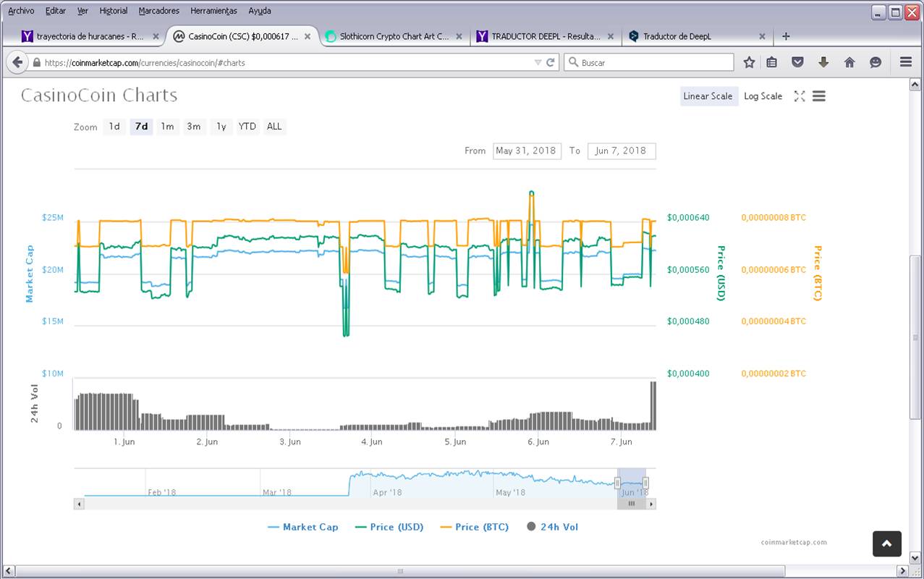Viewport: 924px width, 579px height.
Task: Toggle Price (USD) series in legend
Action: [x=389, y=527]
